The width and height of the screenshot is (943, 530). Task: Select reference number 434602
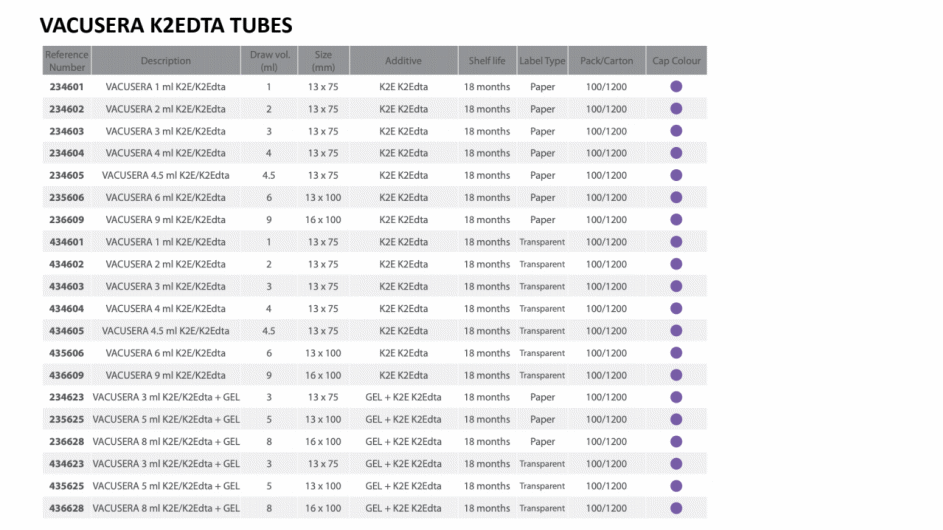(x=67, y=264)
